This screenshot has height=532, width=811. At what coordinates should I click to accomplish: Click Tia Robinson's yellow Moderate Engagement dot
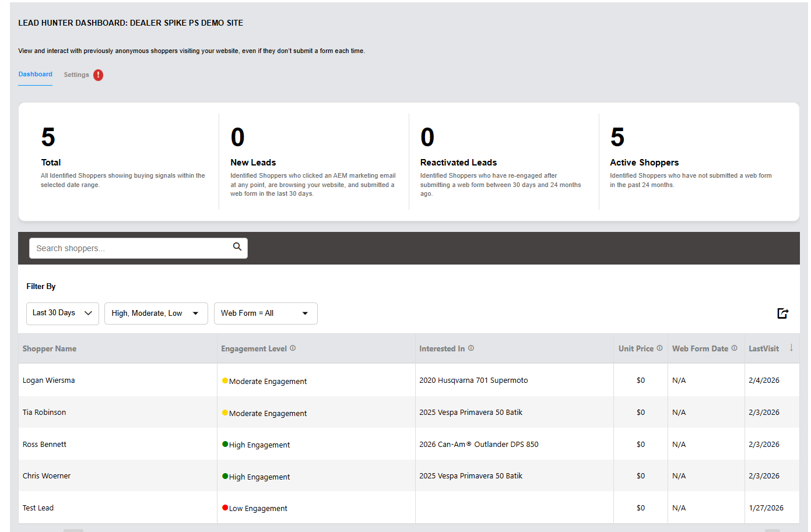[225, 413]
